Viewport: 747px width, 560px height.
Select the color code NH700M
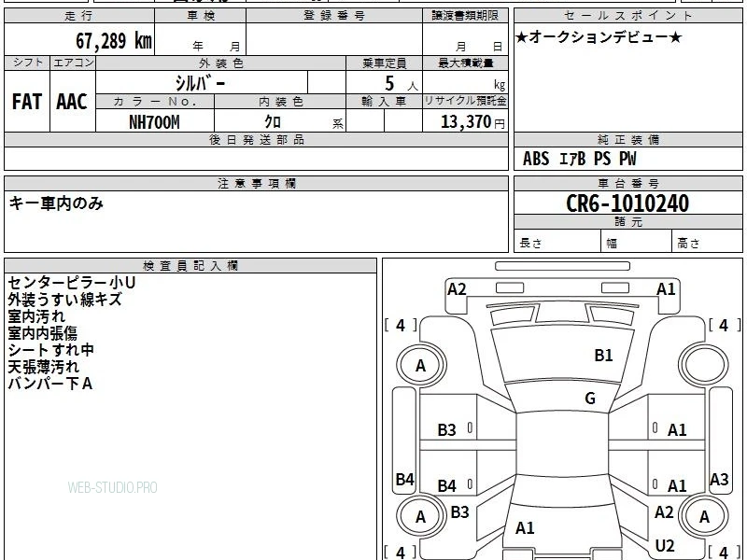click(x=154, y=122)
